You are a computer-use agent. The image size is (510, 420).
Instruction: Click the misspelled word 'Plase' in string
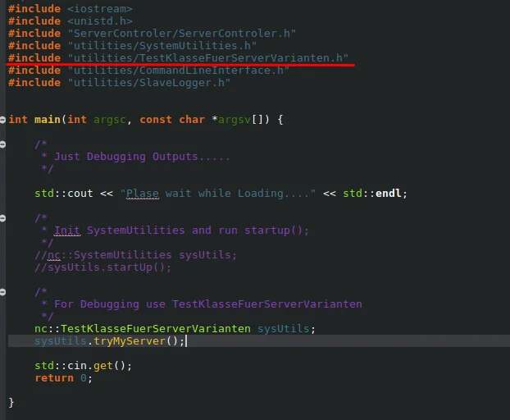click(143, 194)
